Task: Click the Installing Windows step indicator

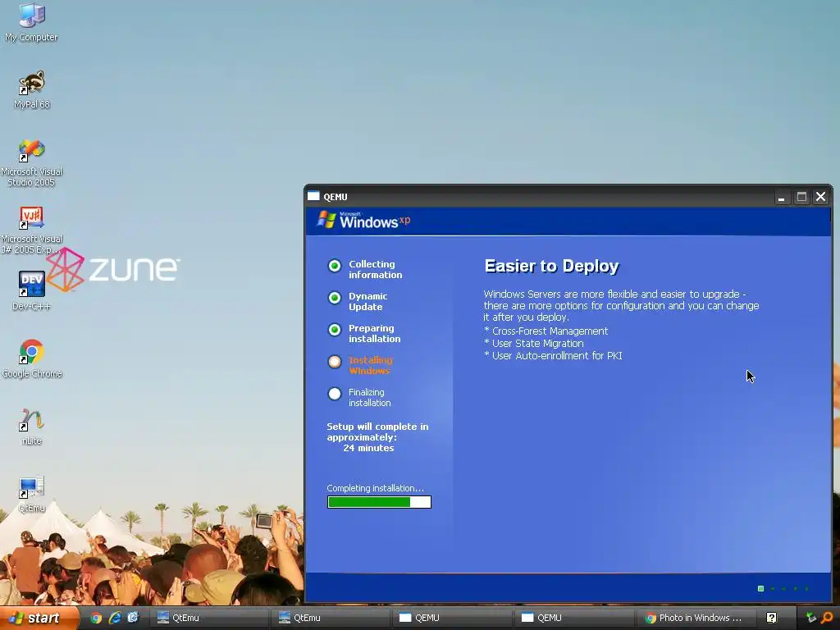Action: [x=335, y=362]
